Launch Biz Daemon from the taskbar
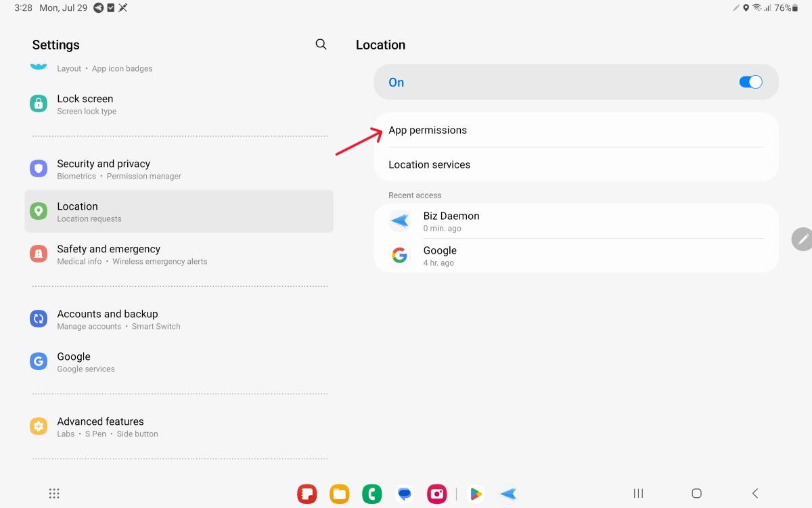The image size is (812, 508). coord(508,493)
